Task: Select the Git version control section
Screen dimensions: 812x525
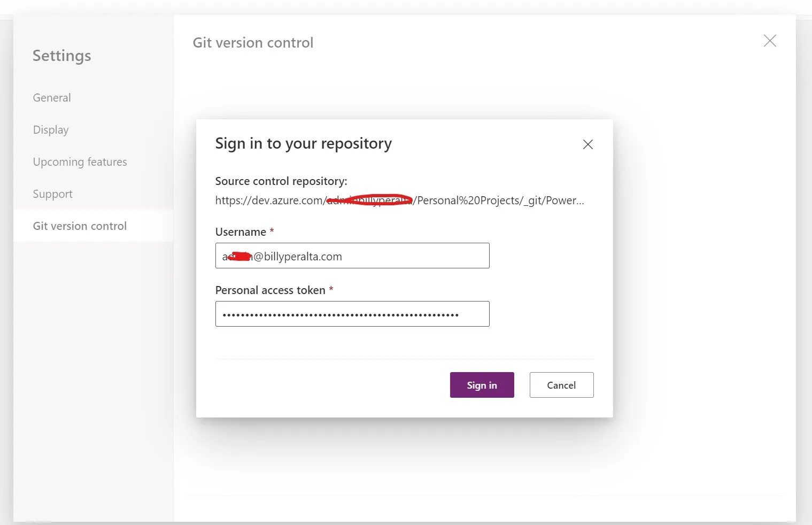Action: [80, 226]
